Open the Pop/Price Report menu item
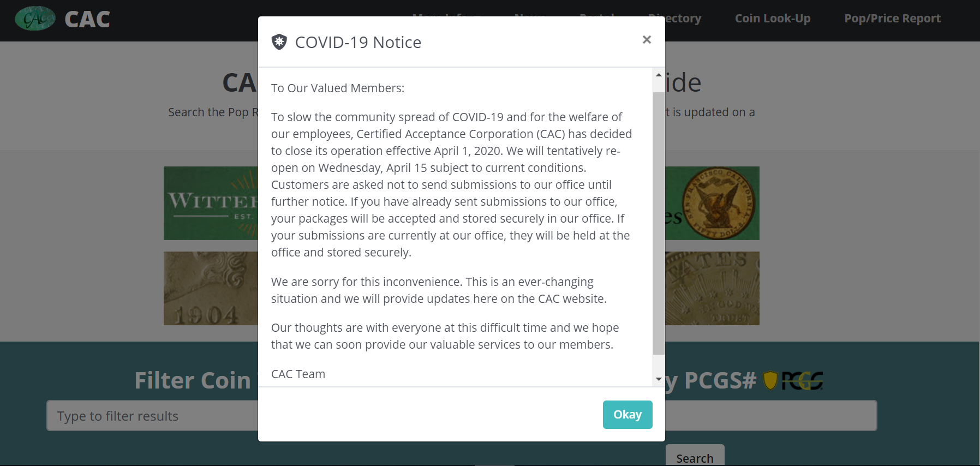The image size is (980, 466). click(892, 19)
